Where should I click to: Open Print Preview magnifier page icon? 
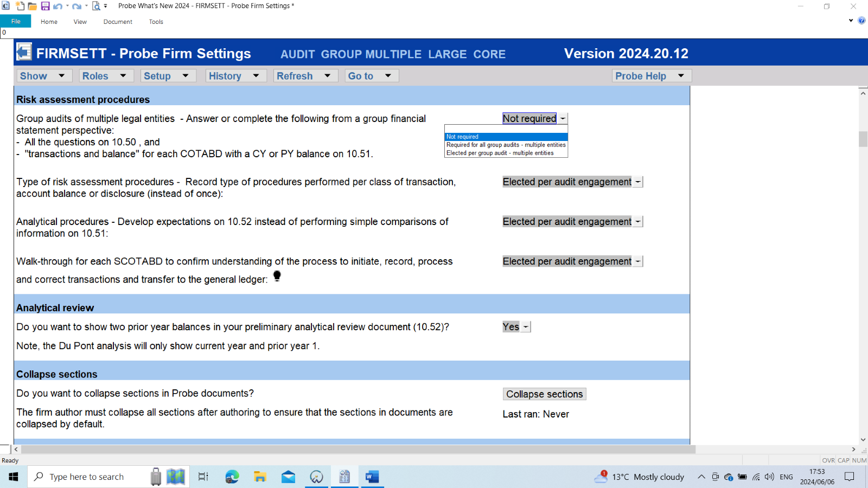96,6
